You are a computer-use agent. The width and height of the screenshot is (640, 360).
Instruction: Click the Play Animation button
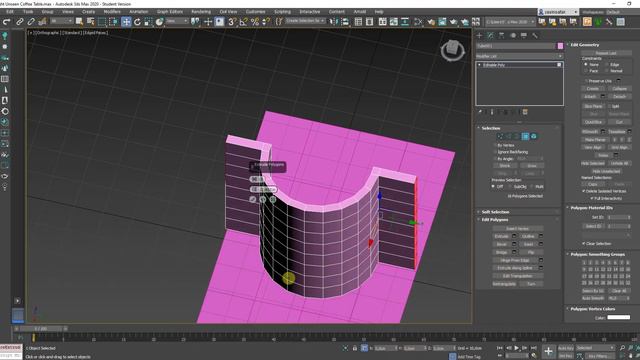click(516, 348)
